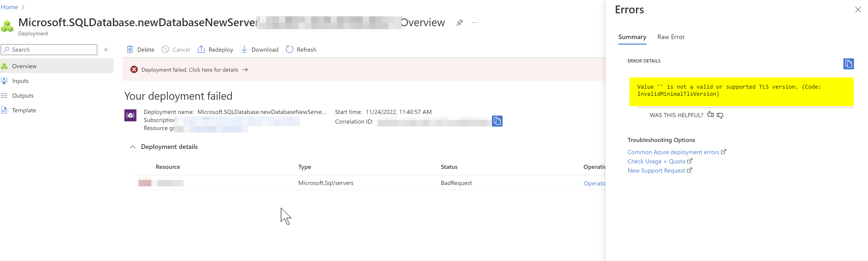Open the Operation details link
Viewport: 868px width, 261px height.
point(595,184)
